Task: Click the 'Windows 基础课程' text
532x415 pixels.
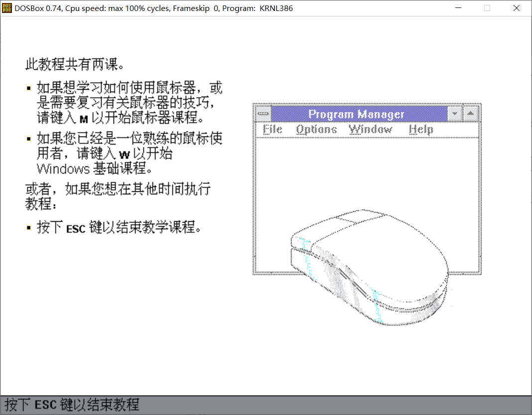Action: (94, 168)
